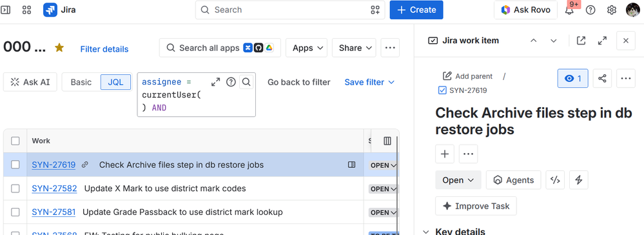644x235 pixels.
Task: Switch to the Basic search mode
Action: (81, 82)
